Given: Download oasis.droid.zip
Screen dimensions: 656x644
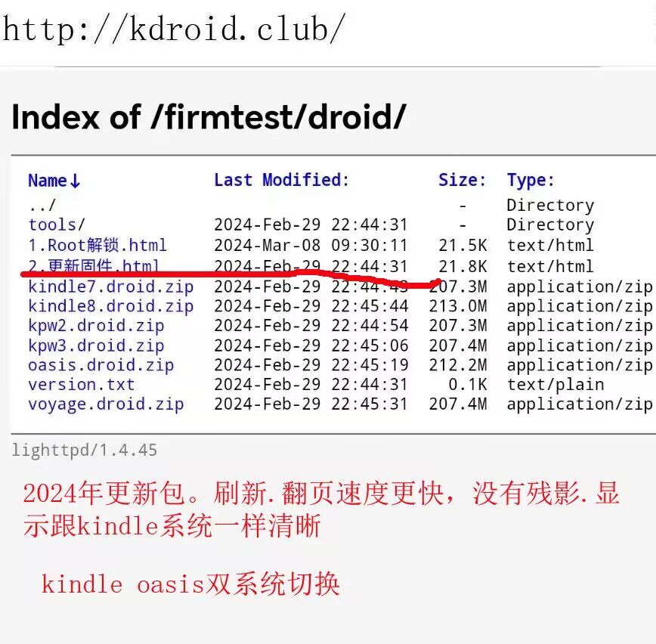Looking at the screenshot, I should coord(101,365).
